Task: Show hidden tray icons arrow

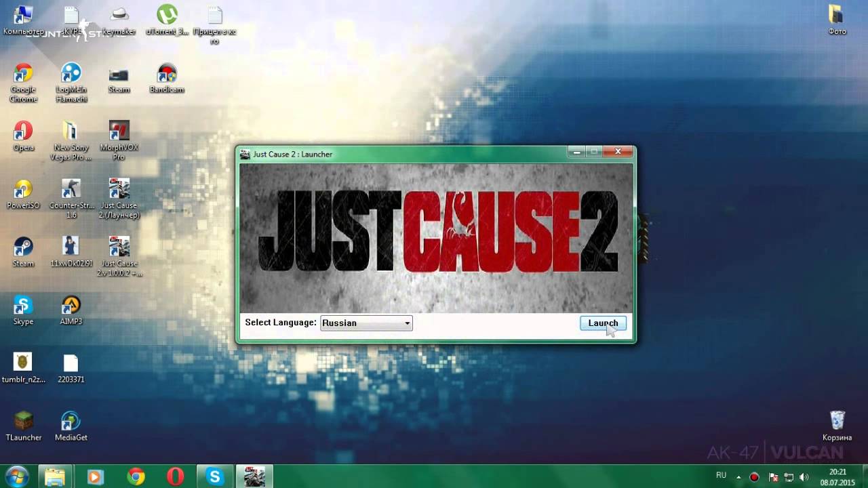Action: coord(739,477)
